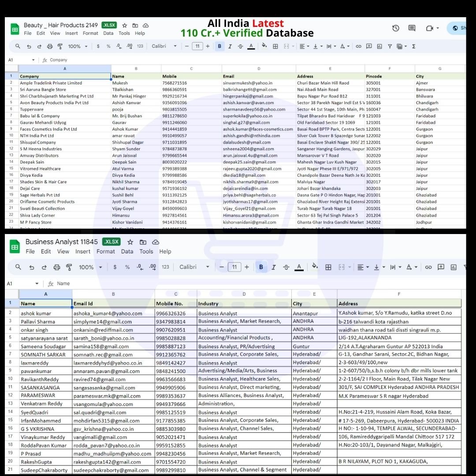Undo last action in Business Analyst sheet
The height and width of the screenshot is (476, 476).
(32, 268)
